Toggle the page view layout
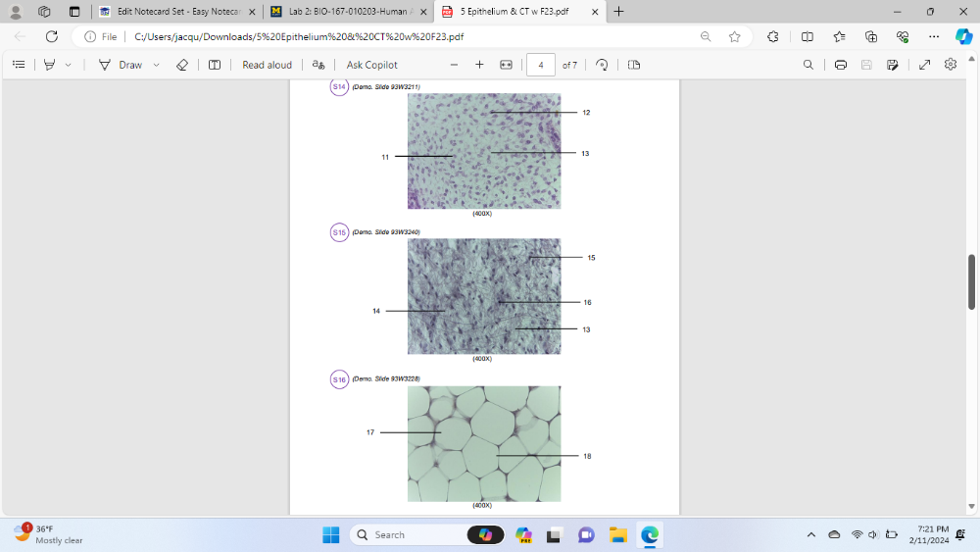 click(x=634, y=65)
